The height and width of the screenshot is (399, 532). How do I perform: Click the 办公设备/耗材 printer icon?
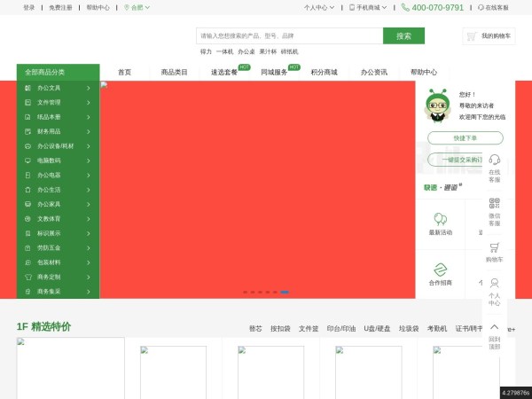(27, 146)
